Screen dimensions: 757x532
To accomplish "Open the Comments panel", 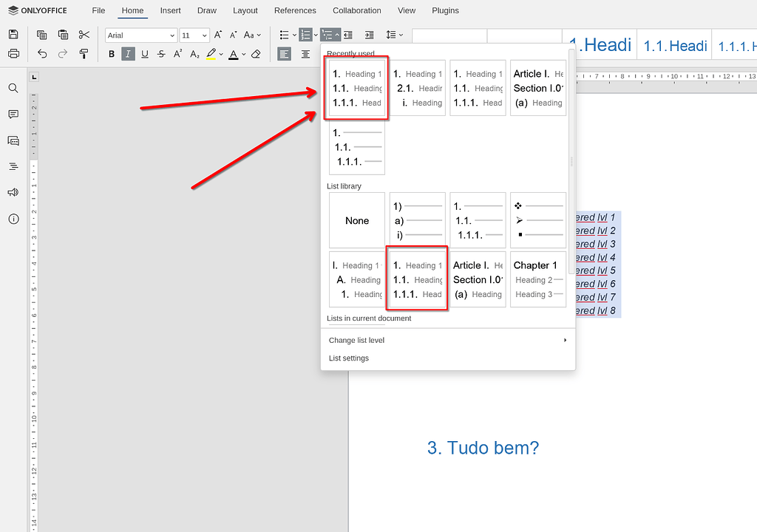I will pyautogui.click(x=13, y=112).
